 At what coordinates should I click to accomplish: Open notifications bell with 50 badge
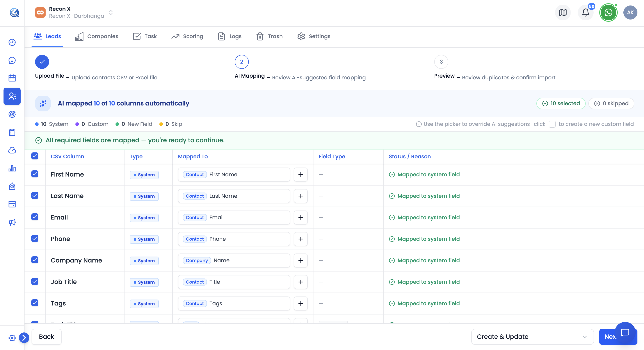coord(585,12)
